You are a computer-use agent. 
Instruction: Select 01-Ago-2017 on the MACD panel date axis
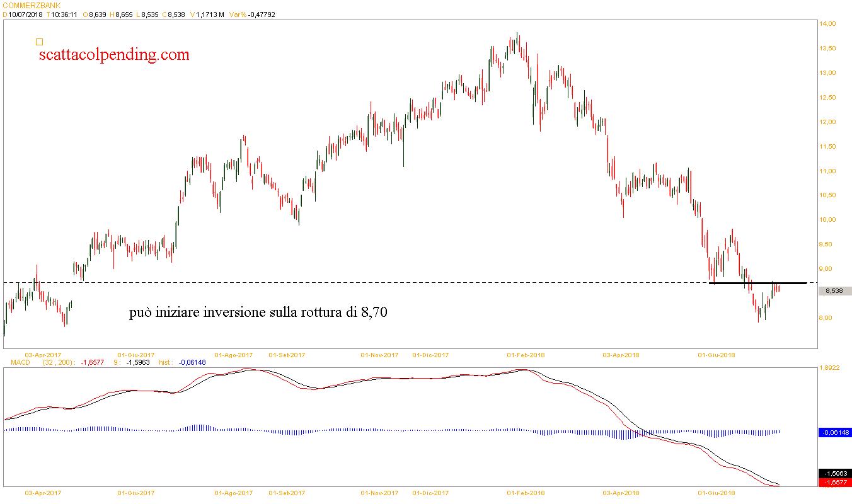click(x=234, y=493)
